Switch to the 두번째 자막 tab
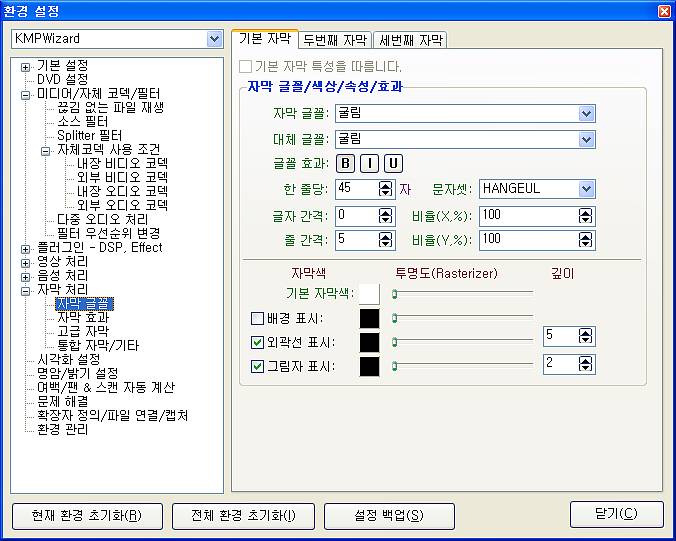676x541 pixels. click(335, 40)
